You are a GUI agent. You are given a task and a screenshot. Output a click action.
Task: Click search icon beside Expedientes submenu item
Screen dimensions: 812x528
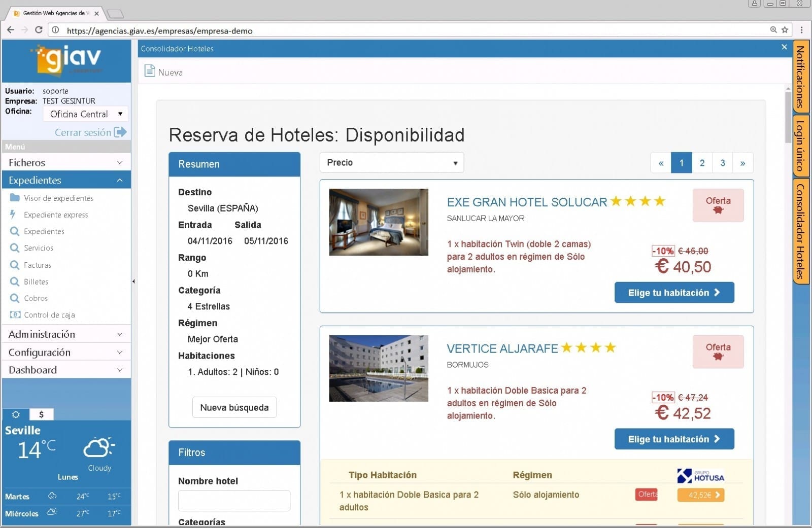(x=14, y=231)
